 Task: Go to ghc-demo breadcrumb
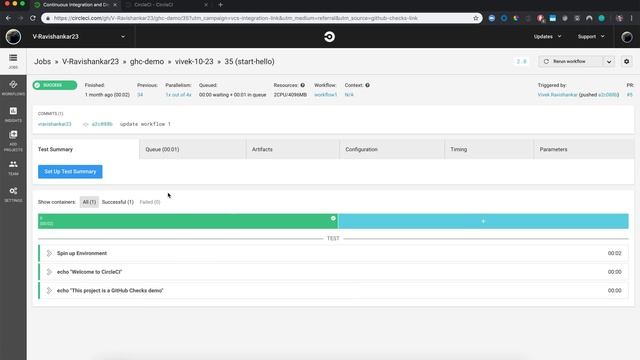(147, 62)
